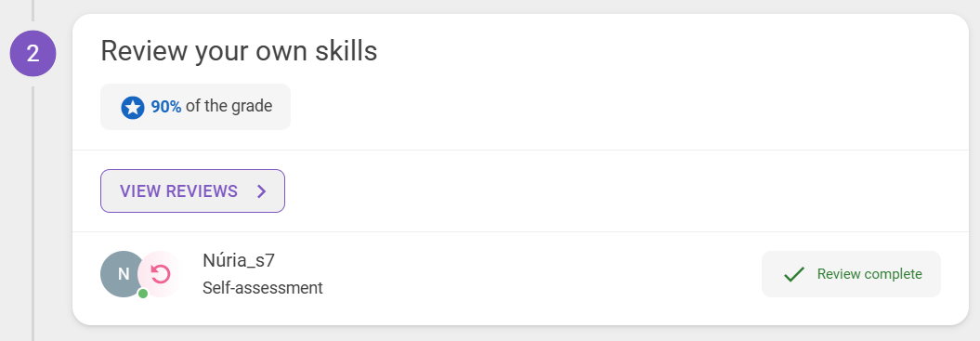Click the gray grade chip background
Image resolution: width=980 pixels, height=341 pixels.
(x=196, y=107)
